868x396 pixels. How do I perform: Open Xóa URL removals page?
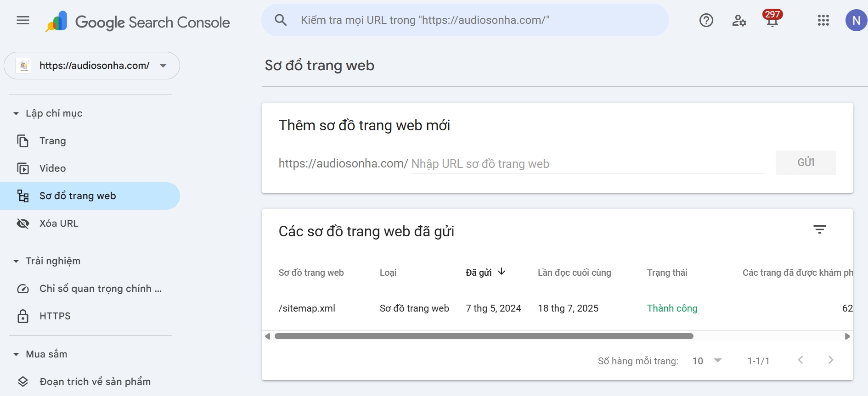point(59,223)
